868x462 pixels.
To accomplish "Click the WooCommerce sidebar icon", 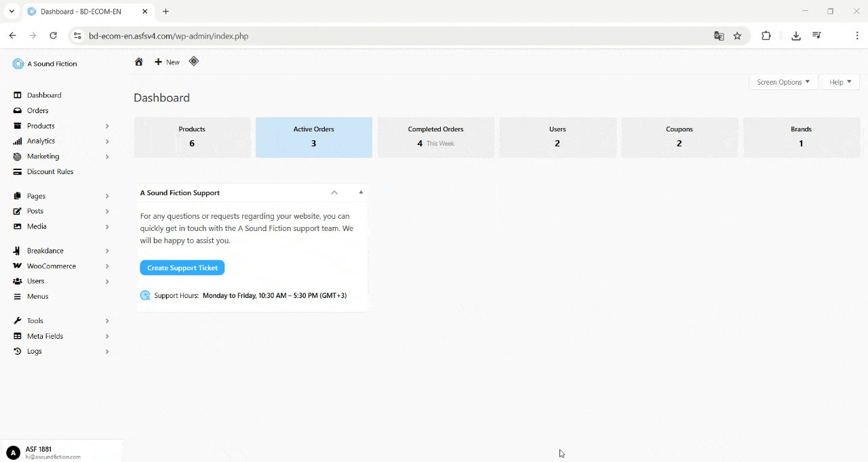I will tap(17, 266).
